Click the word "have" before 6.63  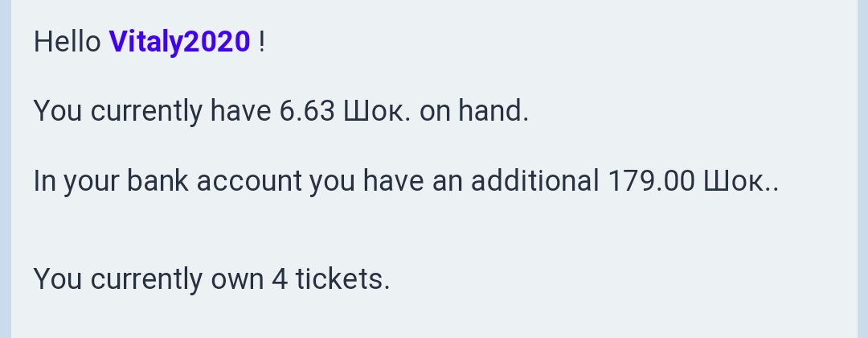point(240,111)
